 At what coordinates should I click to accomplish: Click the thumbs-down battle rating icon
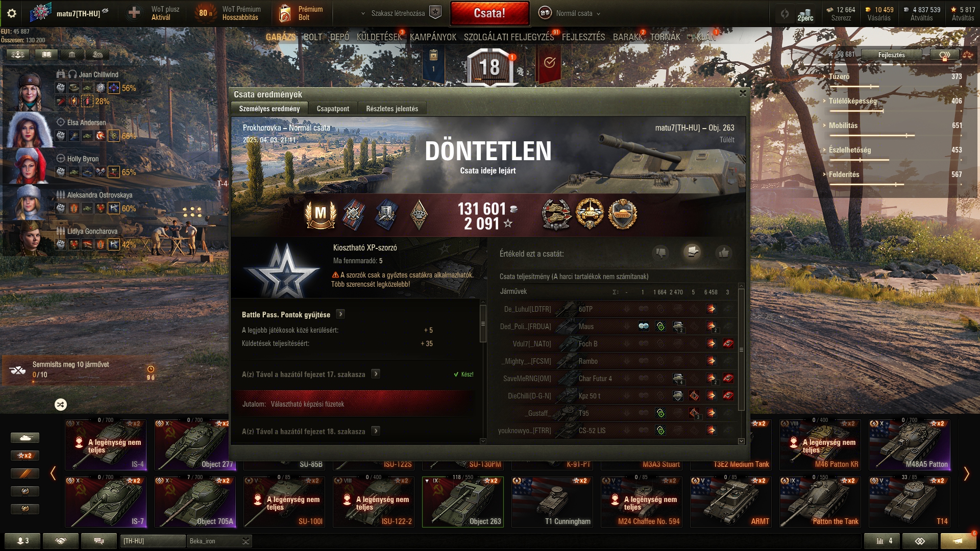(x=661, y=253)
